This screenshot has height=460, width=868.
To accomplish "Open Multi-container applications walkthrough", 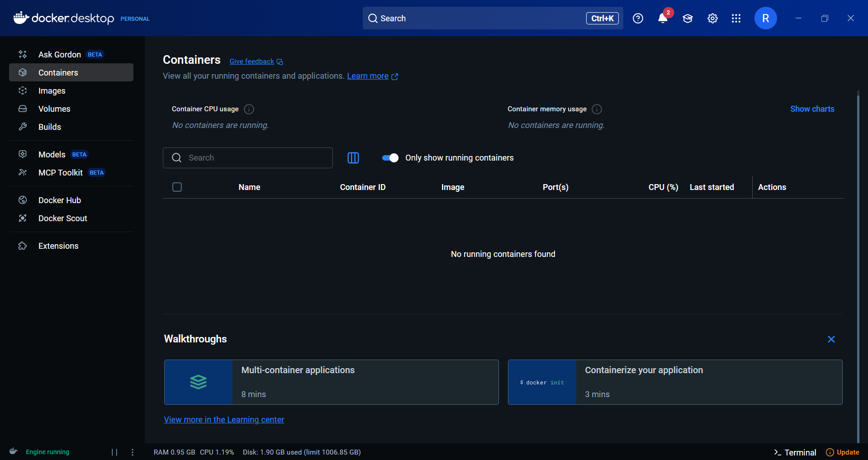I will (x=331, y=382).
